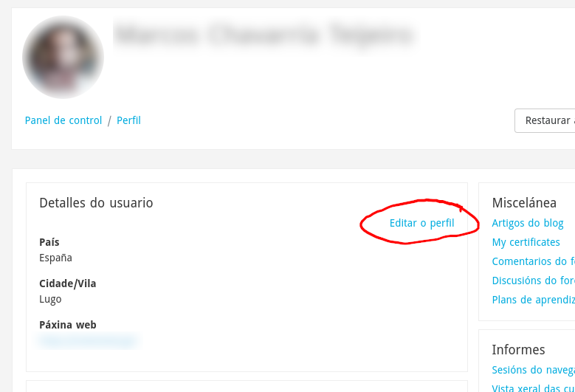Open Plans de aprendizaxe link
This screenshot has width=575, height=392.
tap(534, 300)
